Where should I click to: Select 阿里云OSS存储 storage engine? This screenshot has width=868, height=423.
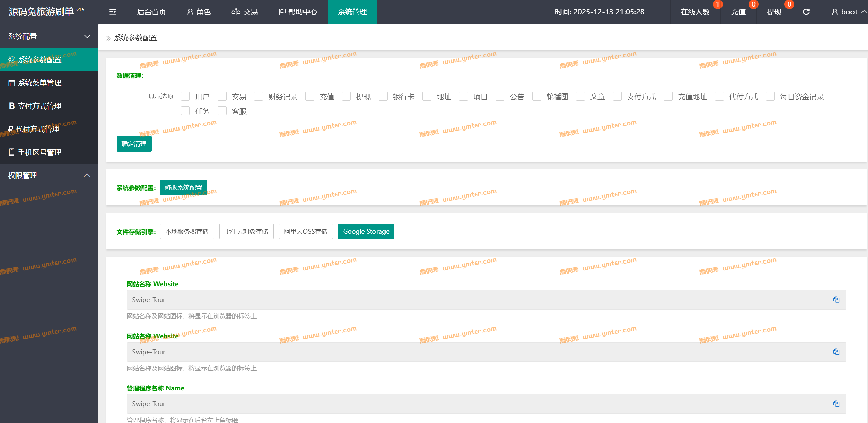[x=305, y=232]
